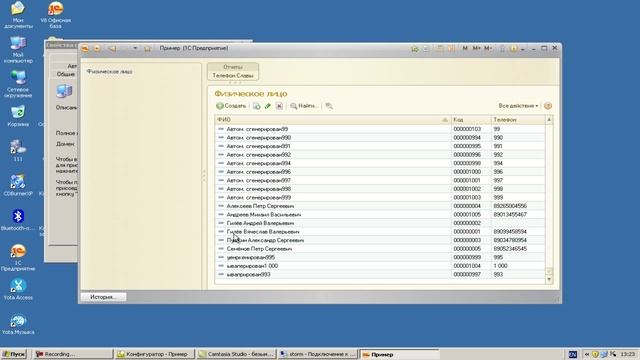Click the Найти... search button

point(304,106)
